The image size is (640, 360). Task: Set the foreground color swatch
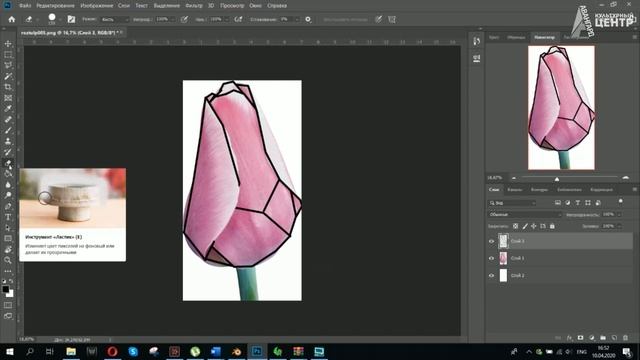coord(6,289)
